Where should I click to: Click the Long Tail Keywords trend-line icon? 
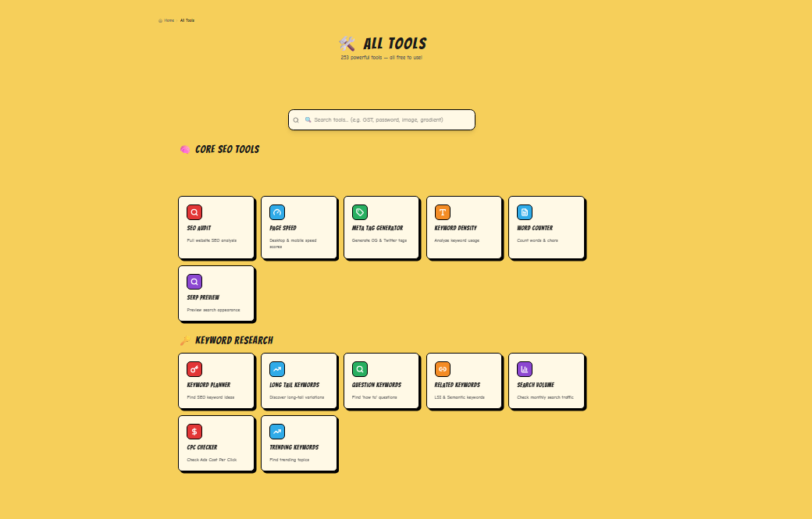pos(276,368)
